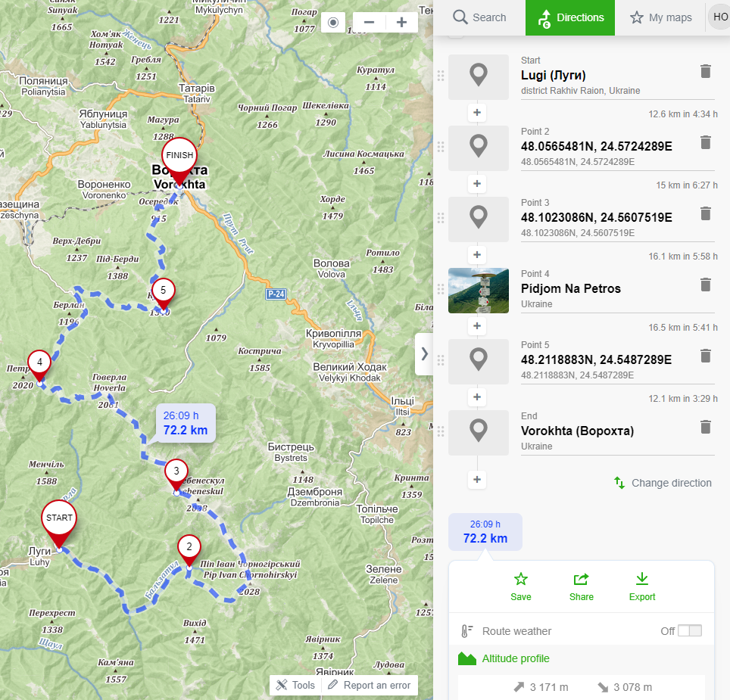
Task: Grab drag handle beside Lugi start
Action: (441, 76)
